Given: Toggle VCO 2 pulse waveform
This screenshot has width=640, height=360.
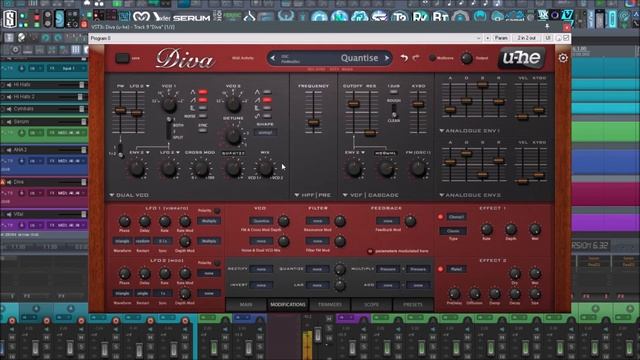Looking at the screenshot, I should (267, 108).
